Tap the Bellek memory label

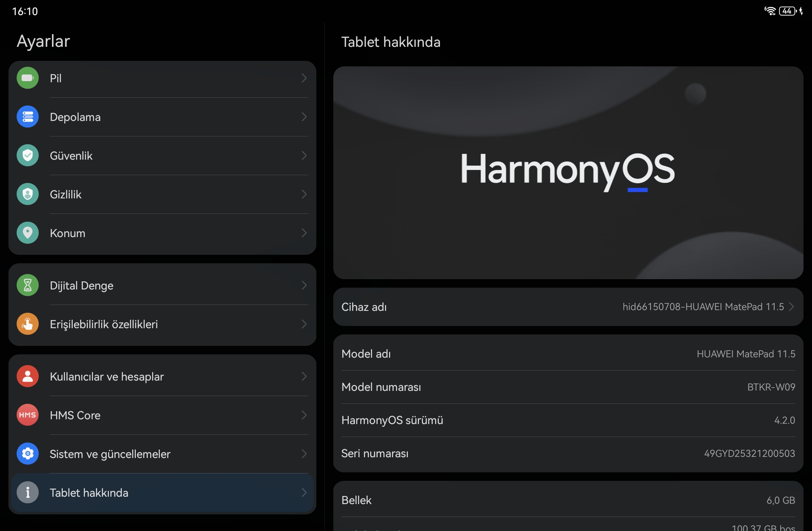[x=357, y=500]
